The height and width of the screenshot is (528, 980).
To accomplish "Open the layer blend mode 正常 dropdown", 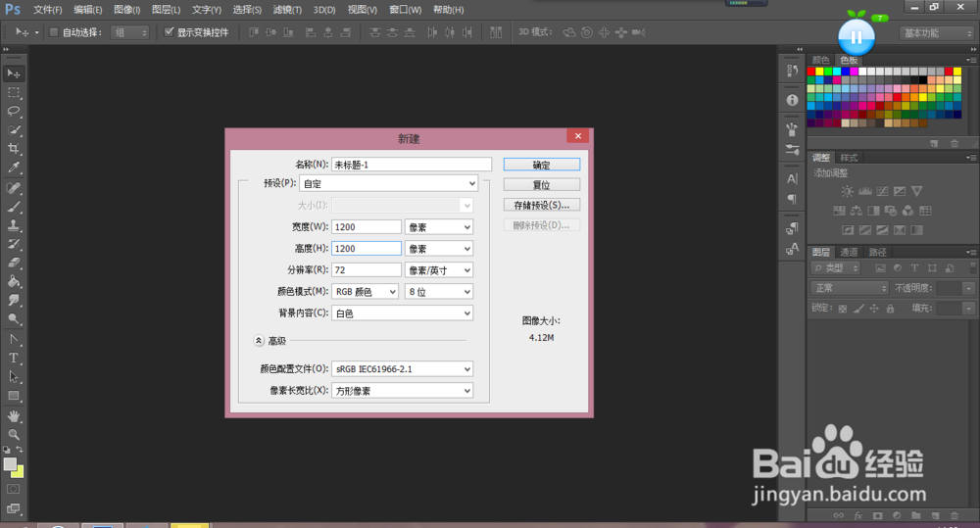I will click(x=850, y=288).
